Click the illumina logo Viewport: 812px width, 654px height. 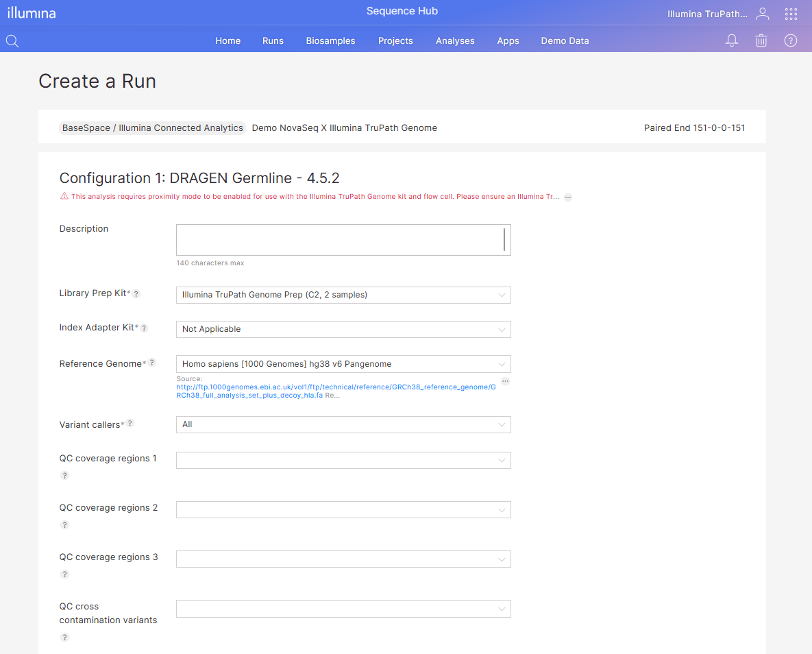[32, 13]
